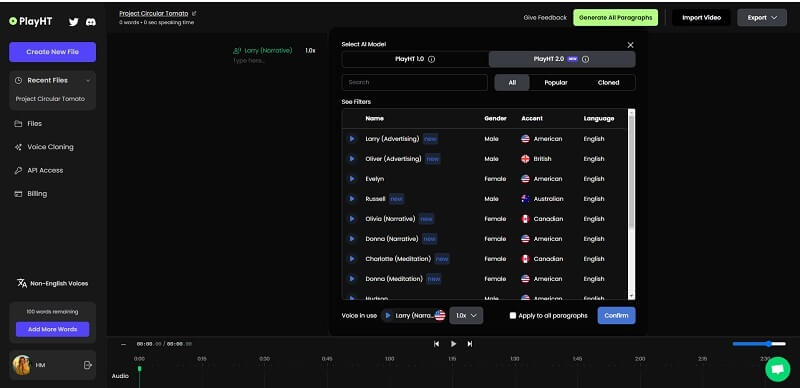Skip to previous in timeline controls

(x=436, y=344)
